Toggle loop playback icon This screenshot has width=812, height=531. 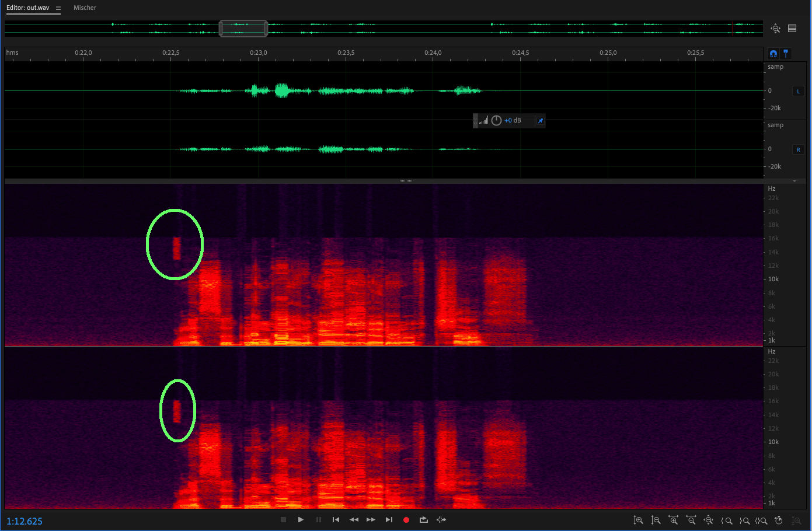coord(424,520)
